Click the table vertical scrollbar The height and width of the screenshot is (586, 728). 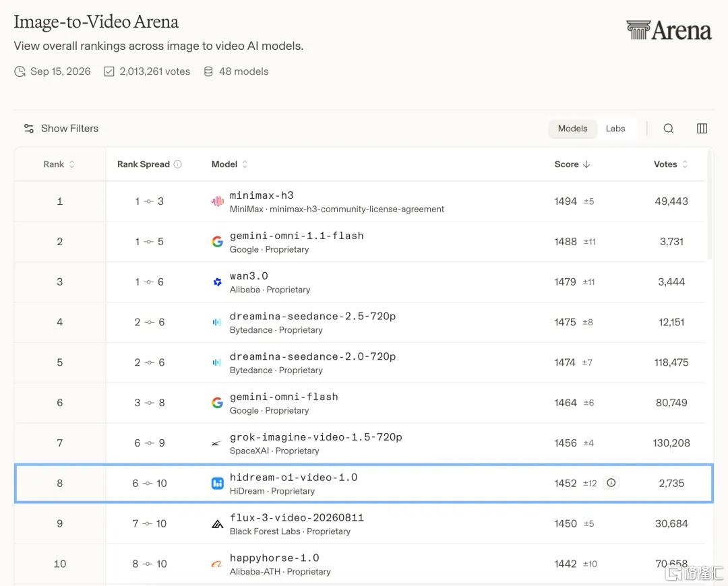[709, 204]
